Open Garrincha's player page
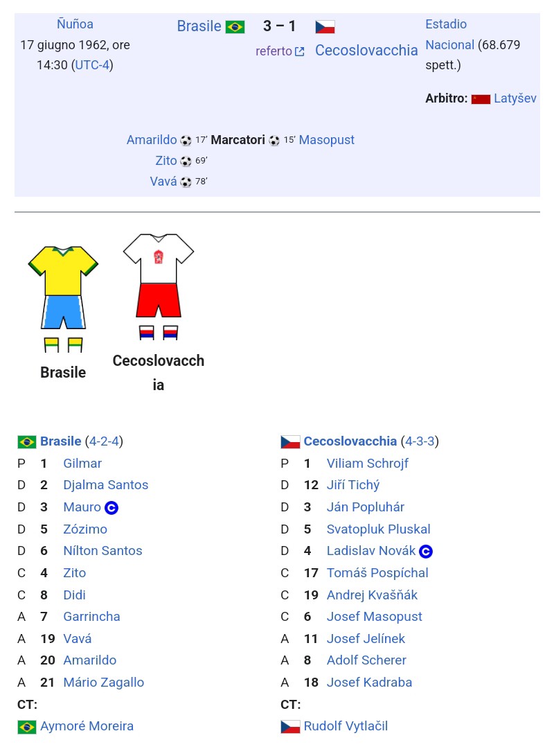This screenshot has height=756, width=545. [x=91, y=617]
